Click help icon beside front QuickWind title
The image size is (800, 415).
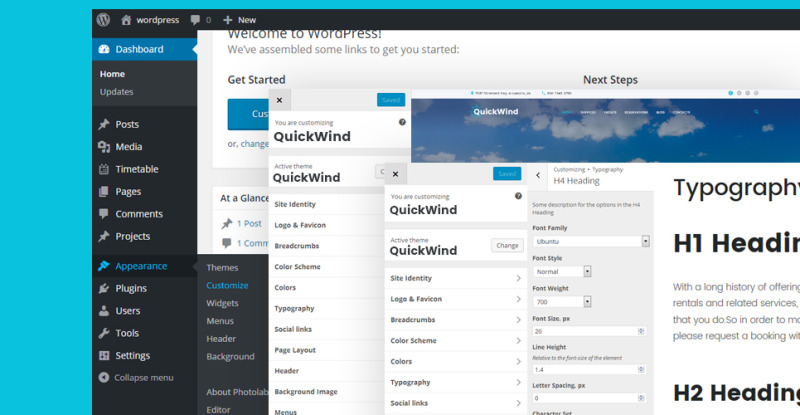click(x=518, y=196)
